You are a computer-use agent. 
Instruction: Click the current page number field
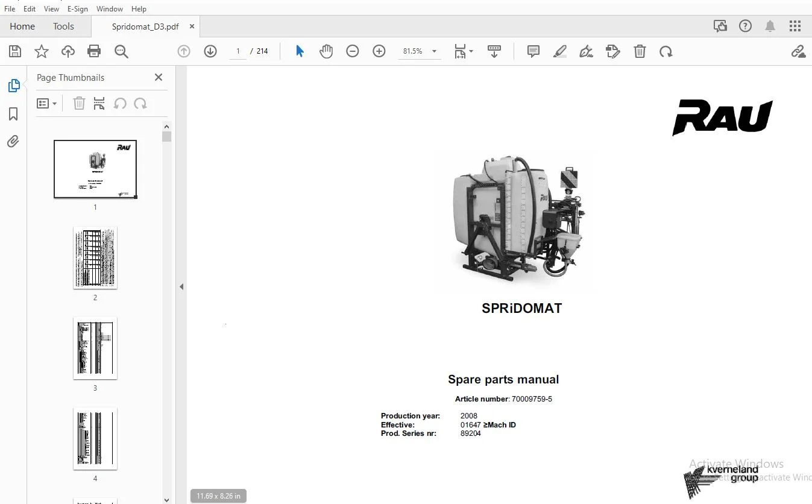coord(238,51)
